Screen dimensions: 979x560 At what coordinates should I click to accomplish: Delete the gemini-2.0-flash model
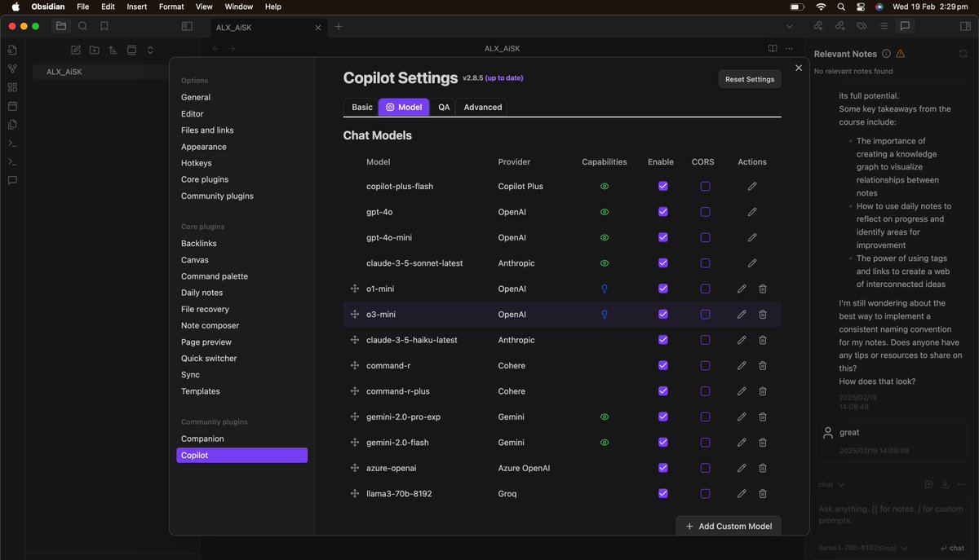pyautogui.click(x=763, y=443)
